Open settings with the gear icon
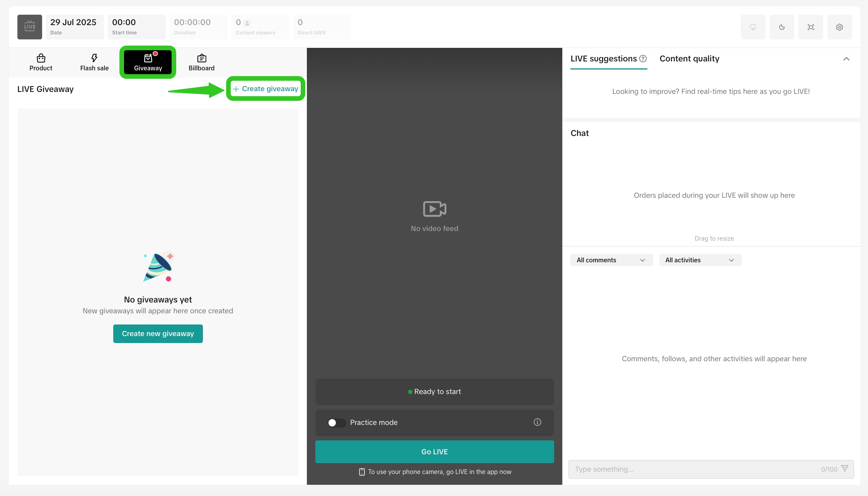This screenshot has width=868, height=496. point(839,27)
